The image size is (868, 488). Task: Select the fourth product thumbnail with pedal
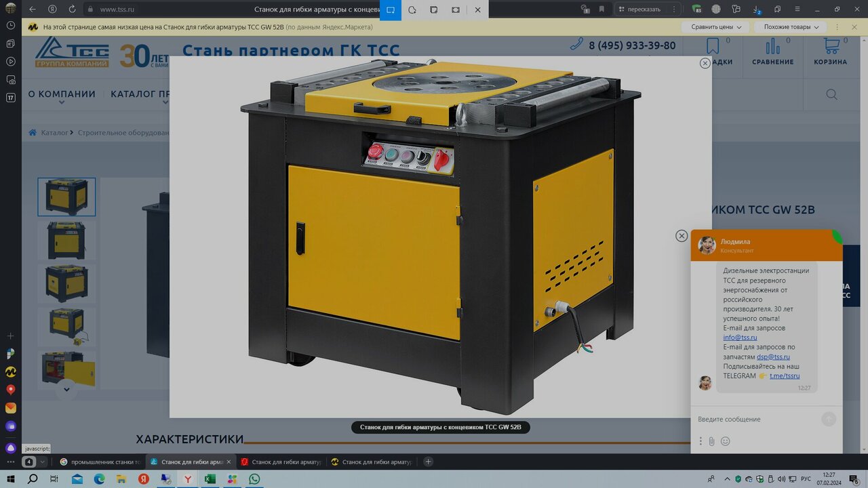click(66, 327)
